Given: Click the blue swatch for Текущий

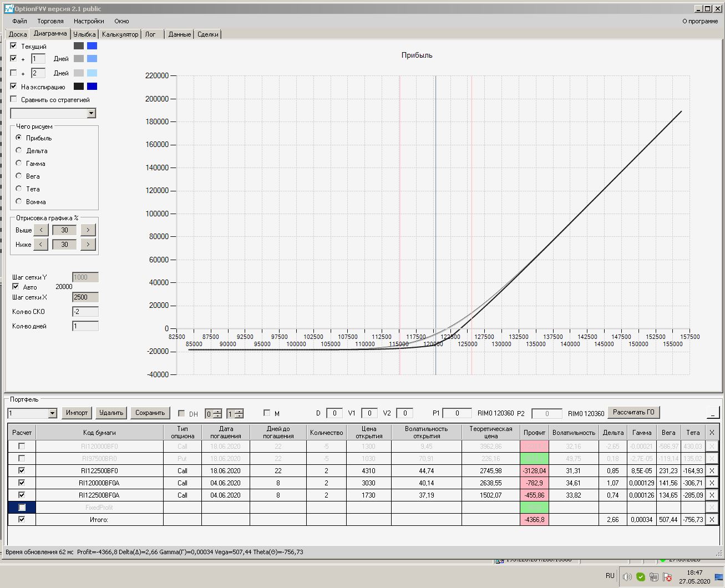Looking at the screenshot, I should pyautogui.click(x=92, y=46).
